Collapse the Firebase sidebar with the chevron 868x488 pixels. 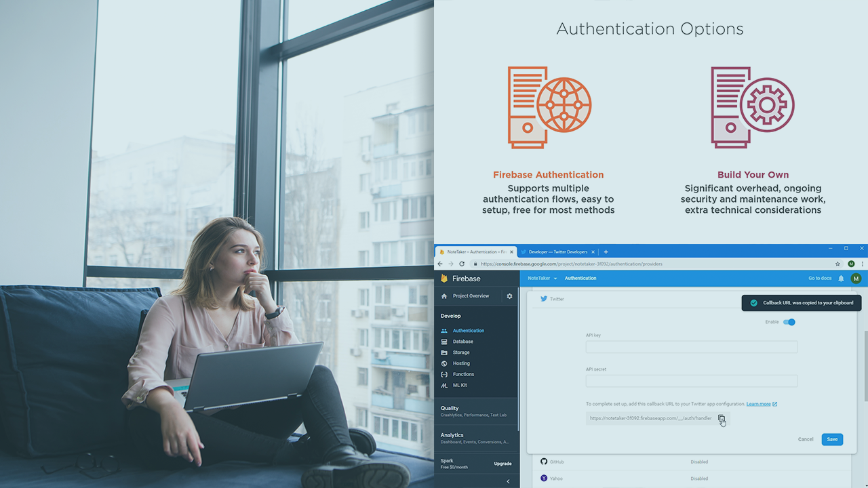coord(508,481)
